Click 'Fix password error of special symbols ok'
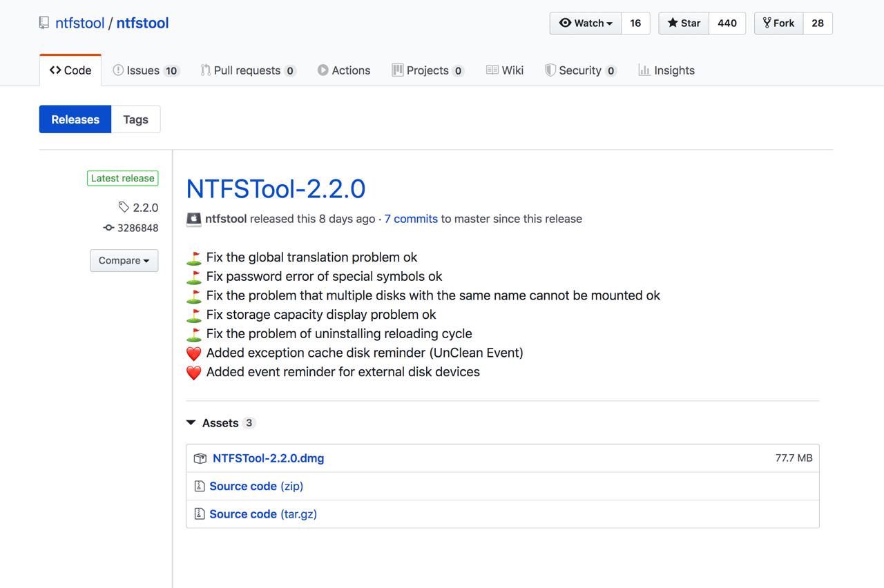This screenshot has height=588, width=884. 324,277
